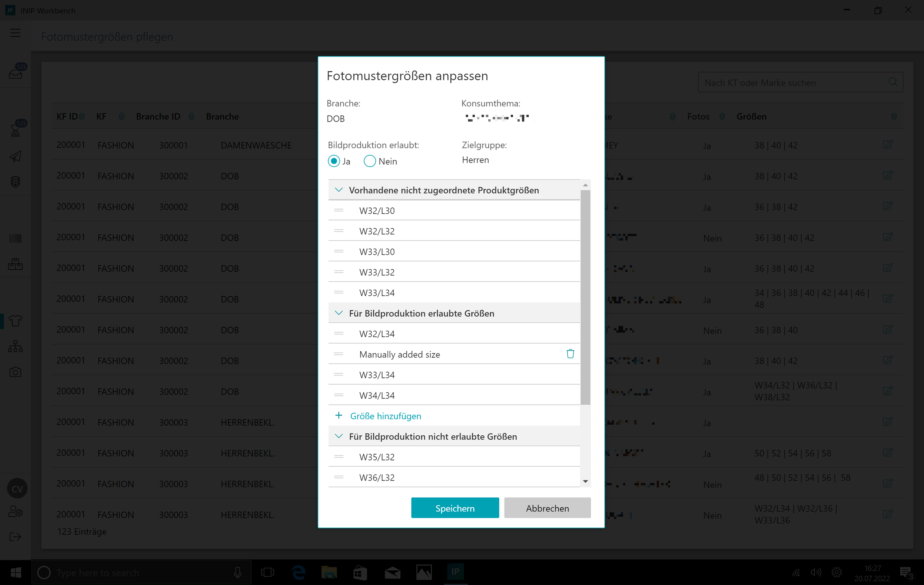Image resolution: width=924 pixels, height=585 pixels.
Task: Click the Abbrechen button
Action: click(547, 508)
